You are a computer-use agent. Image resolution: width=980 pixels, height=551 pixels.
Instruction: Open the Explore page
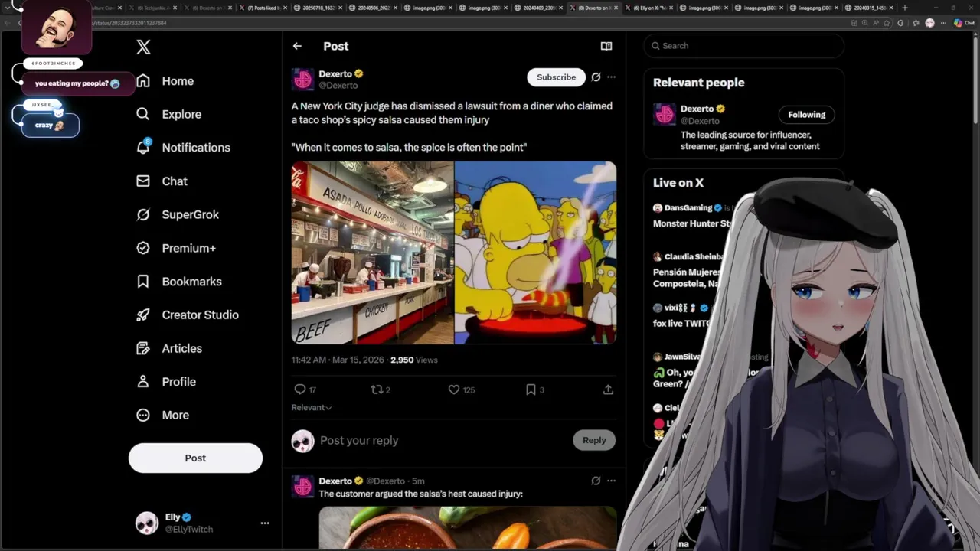[168, 114]
